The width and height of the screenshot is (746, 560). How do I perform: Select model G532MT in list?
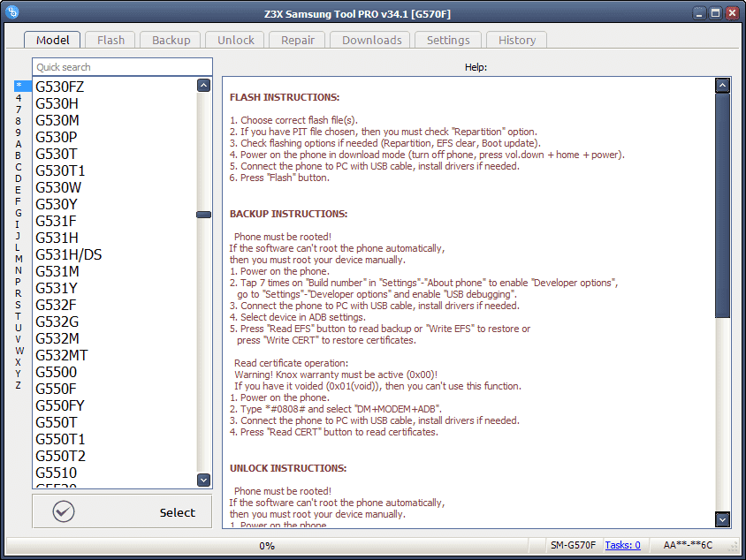click(61, 356)
